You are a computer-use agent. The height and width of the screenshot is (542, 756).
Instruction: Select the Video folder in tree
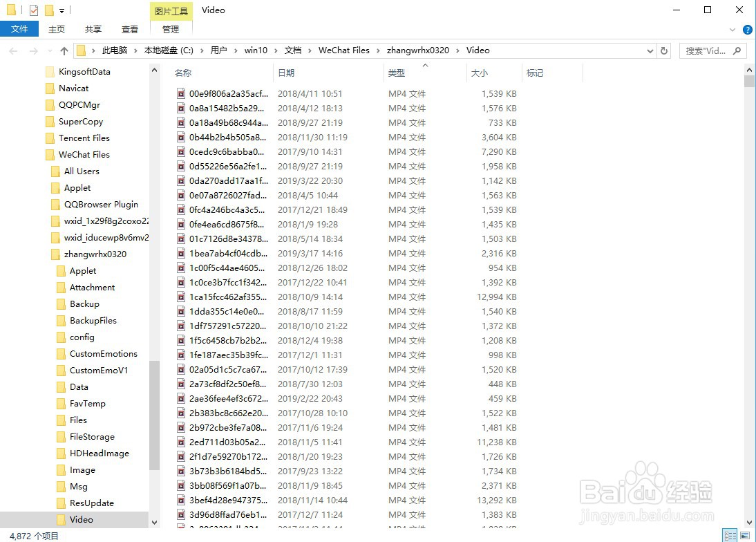(x=81, y=520)
